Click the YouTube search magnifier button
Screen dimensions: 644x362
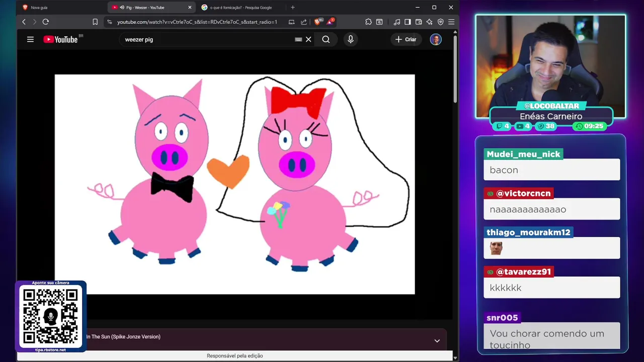tap(326, 39)
